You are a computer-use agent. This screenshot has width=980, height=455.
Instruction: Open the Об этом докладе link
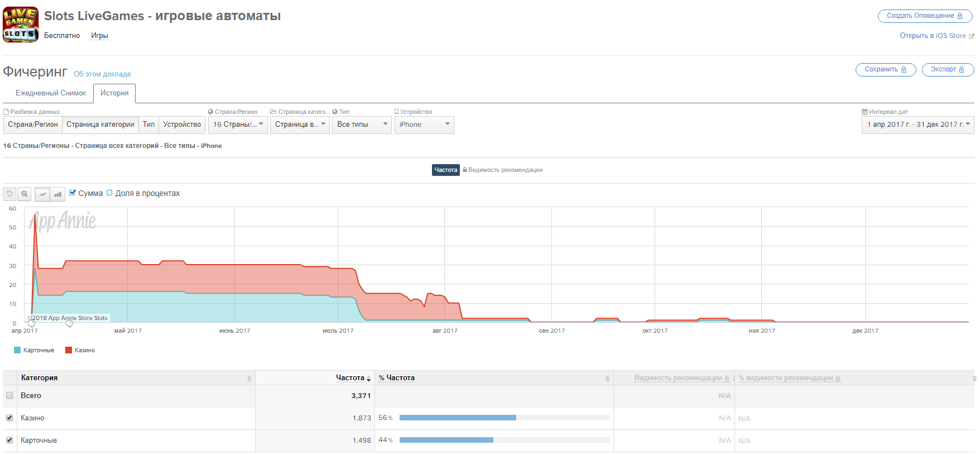click(102, 74)
